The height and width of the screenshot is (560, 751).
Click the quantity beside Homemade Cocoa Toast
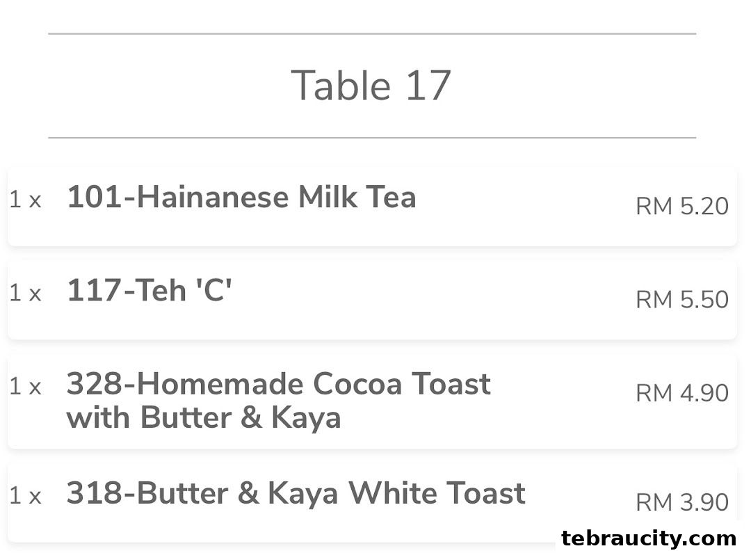pos(25,387)
